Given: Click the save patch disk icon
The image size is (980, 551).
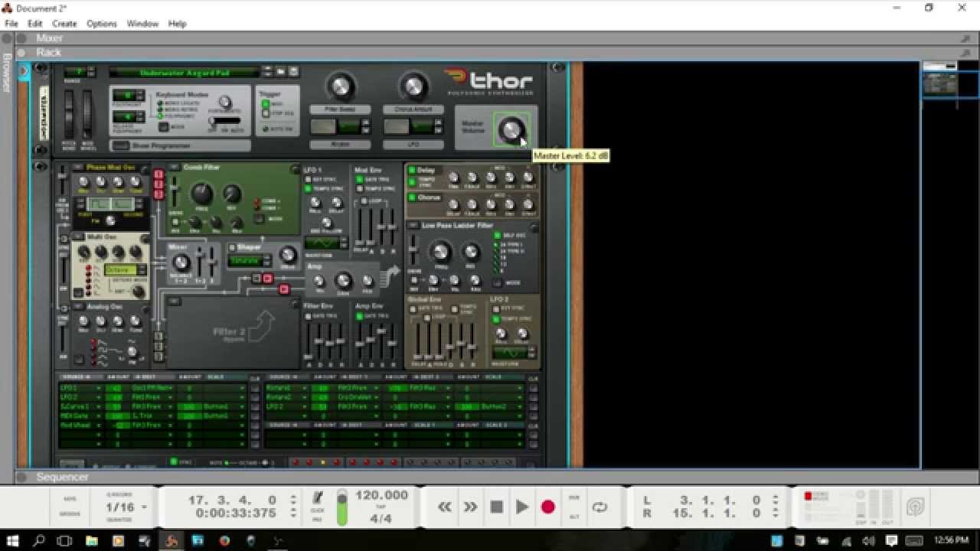Looking at the screenshot, I should tap(292, 73).
